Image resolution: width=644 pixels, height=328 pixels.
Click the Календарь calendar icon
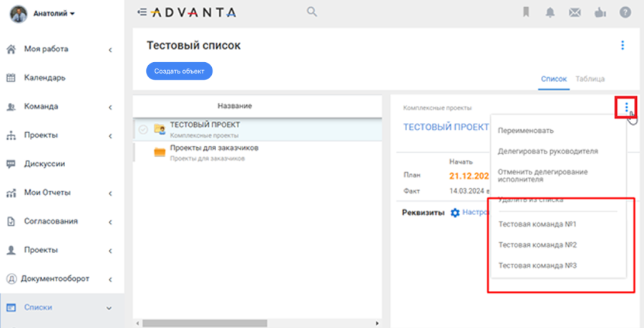point(11,78)
